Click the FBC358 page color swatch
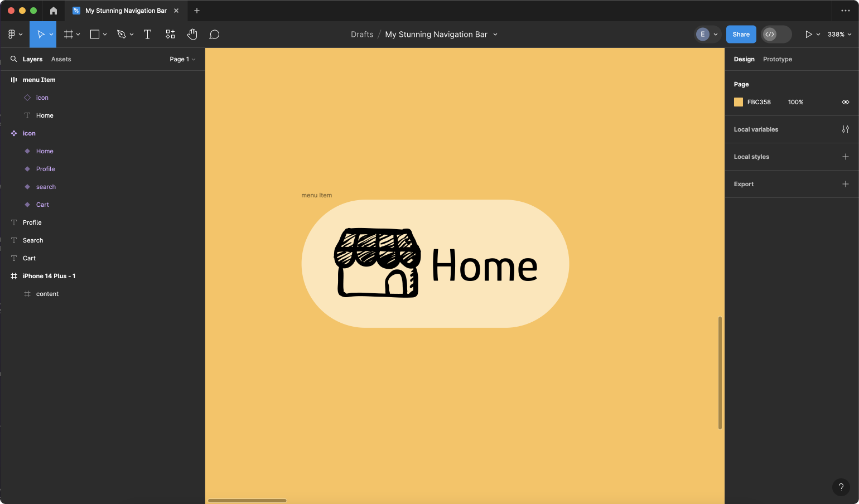The height and width of the screenshot is (504, 859). click(x=739, y=102)
